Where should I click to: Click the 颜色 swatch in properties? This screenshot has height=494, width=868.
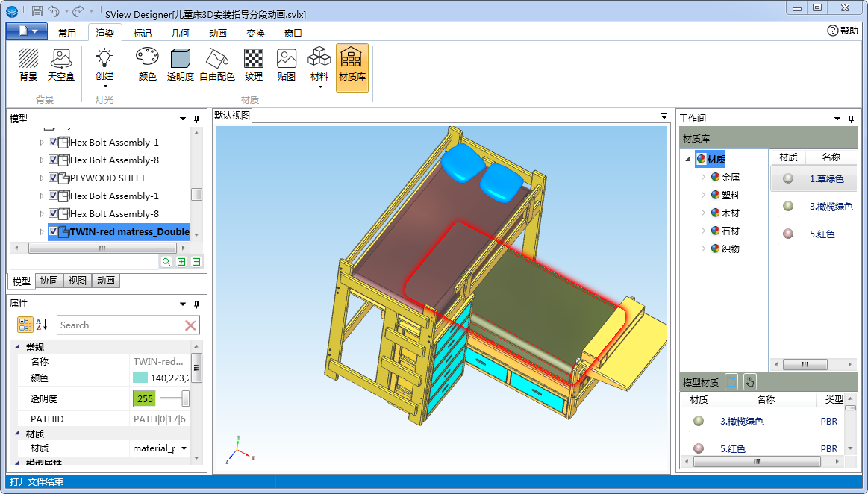(x=140, y=378)
